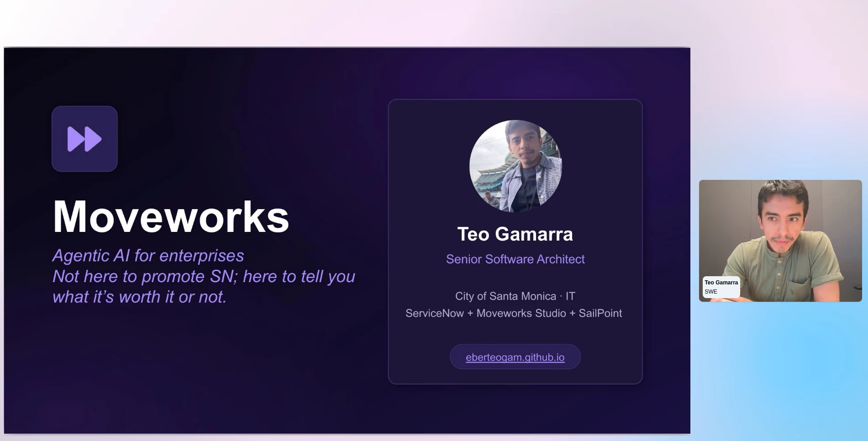Open the eberteogam.github.io link
Image resolution: width=868 pixels, height=441 pixels.
click(x=515, y=357)
